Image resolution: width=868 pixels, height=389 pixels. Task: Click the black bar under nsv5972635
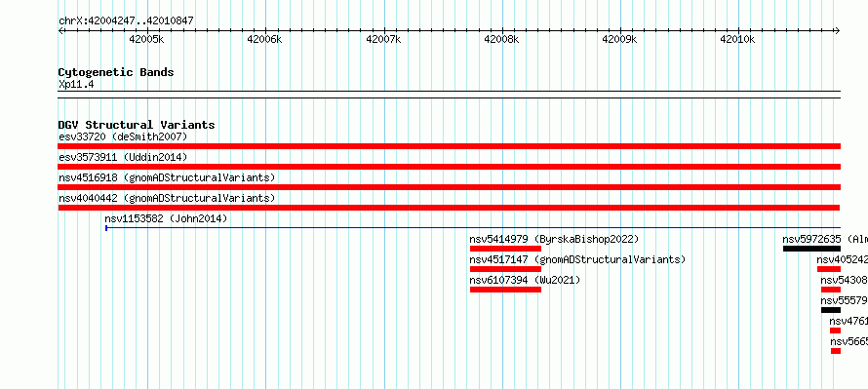click(x=811, y=249)
